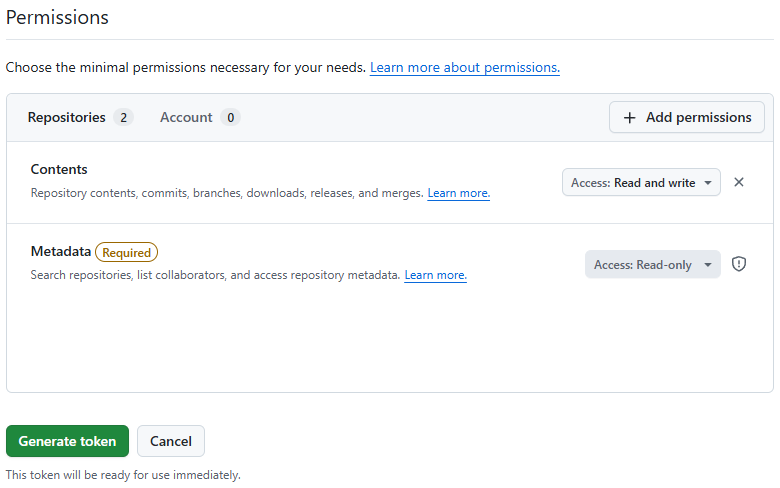Switch to the Account tab
The image size is (780, 488).
[186, 117]
